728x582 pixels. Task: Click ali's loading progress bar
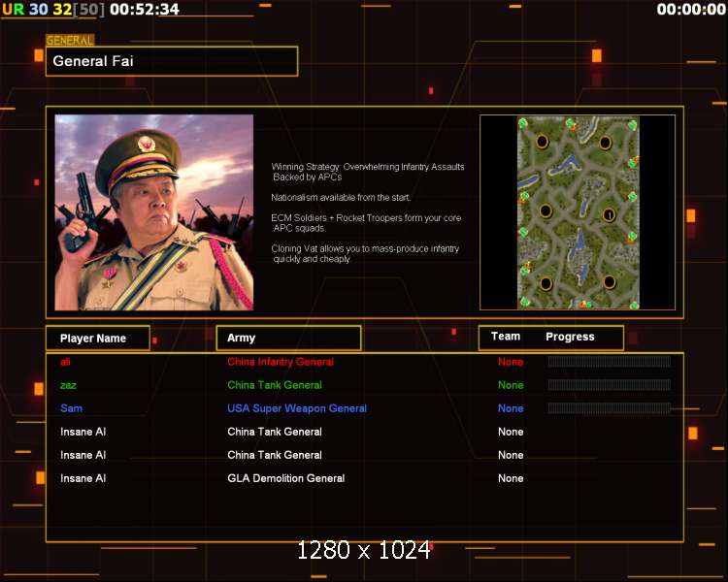click(609, 362)
